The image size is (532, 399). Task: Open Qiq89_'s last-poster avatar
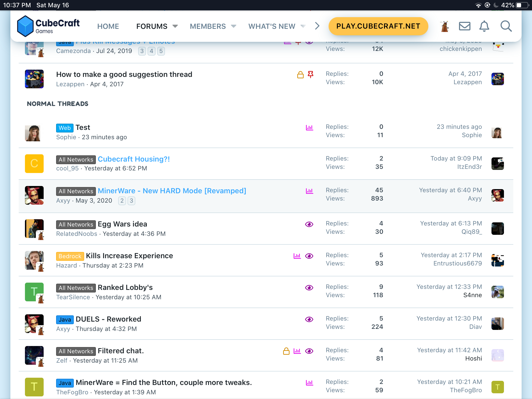click(x=498, y=229)
